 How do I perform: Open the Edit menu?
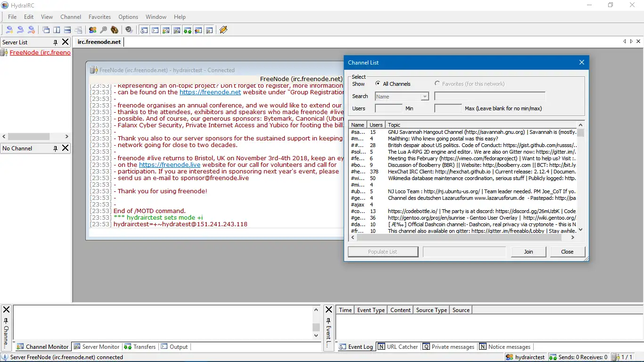tap(29, 16)
